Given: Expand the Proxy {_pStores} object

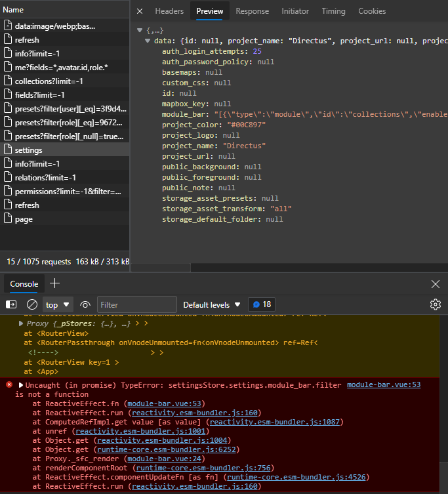Looking at the screenshot, I should click(21, 323).
